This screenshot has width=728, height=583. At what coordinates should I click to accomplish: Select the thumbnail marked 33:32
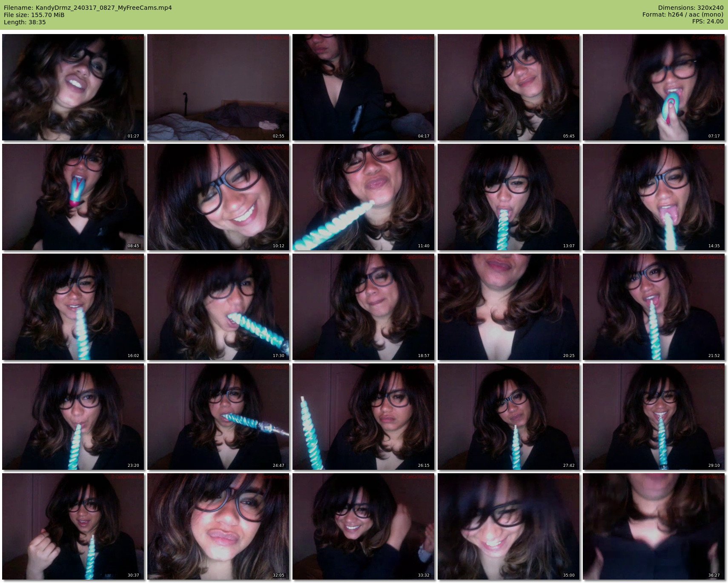pyautogui.click(x=363, y=526)
